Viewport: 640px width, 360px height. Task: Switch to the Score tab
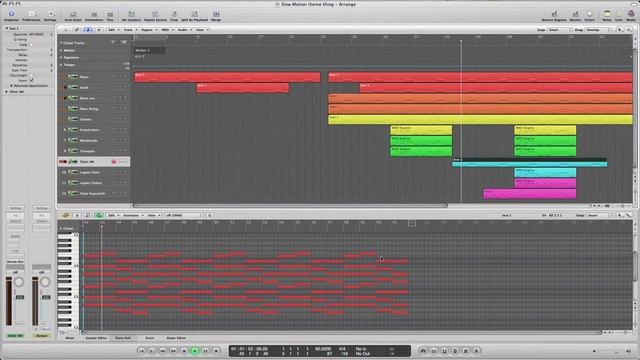point(150,338)
